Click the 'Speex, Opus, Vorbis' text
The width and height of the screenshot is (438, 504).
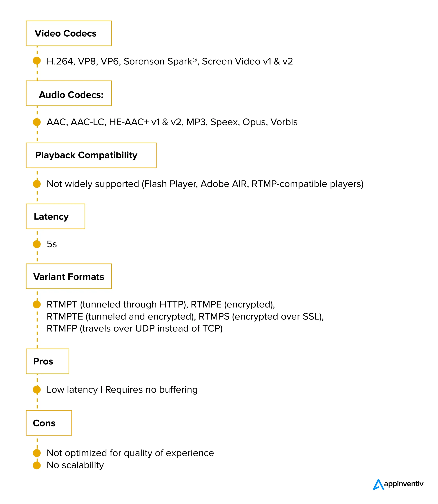pyautogui.click(x=254, y=122)
